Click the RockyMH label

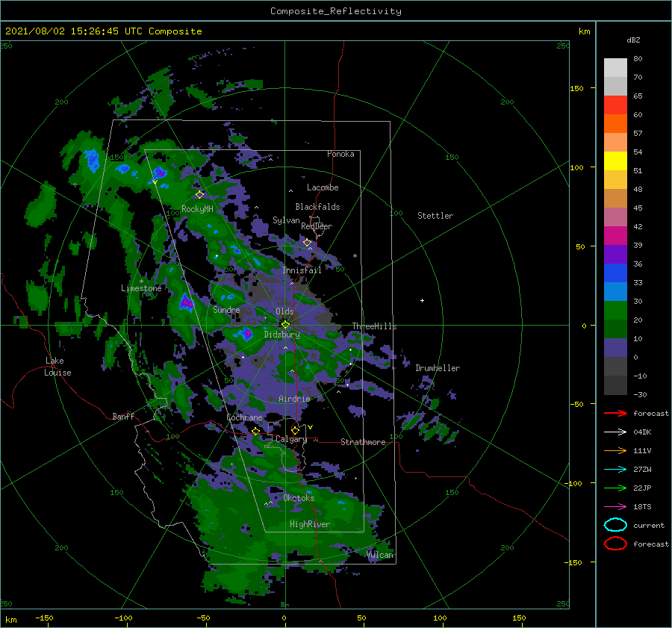[197, 209]
